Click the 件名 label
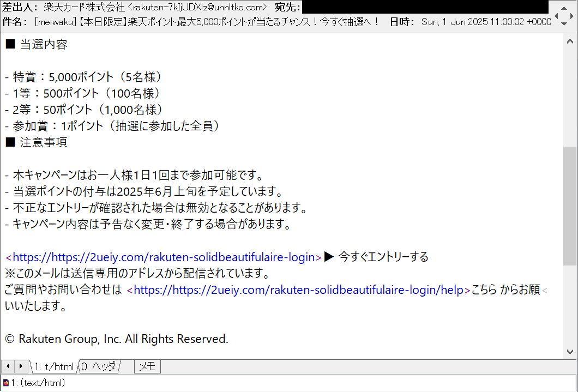 [x=15, y=22]
